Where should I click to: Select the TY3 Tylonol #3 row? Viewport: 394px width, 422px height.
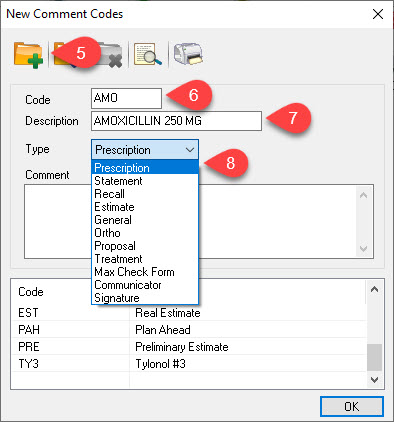189,364
